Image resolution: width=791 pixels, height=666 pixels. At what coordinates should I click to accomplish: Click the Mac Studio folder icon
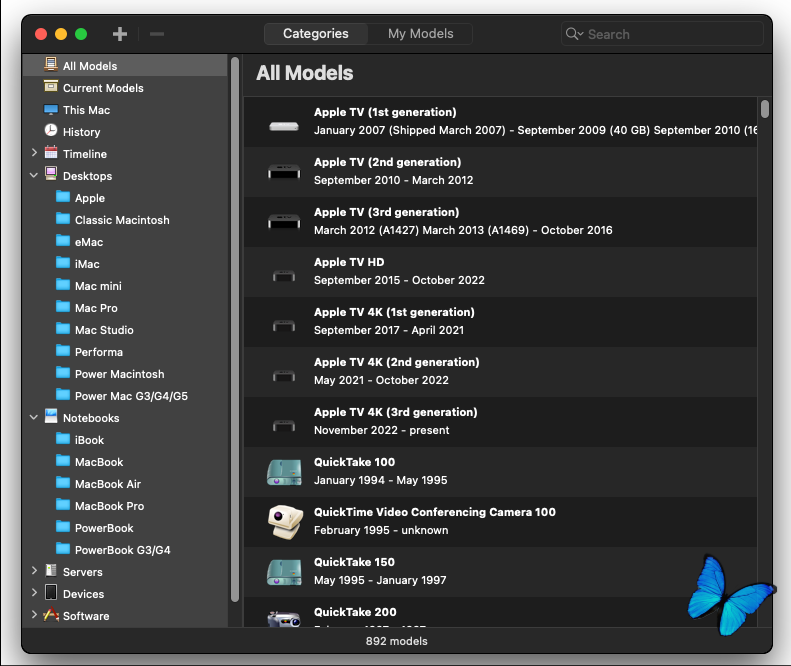tap(63, 328)
